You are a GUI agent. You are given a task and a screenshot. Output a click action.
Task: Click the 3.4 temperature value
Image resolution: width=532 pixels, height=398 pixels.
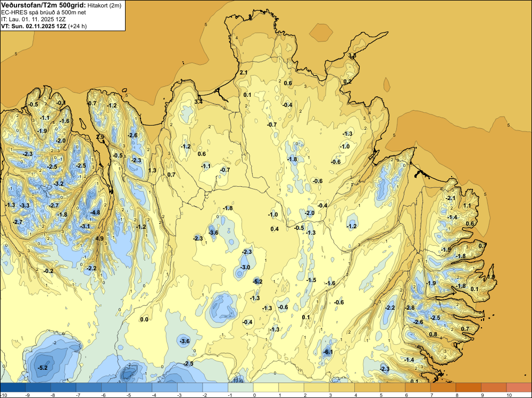coord(198,102)
